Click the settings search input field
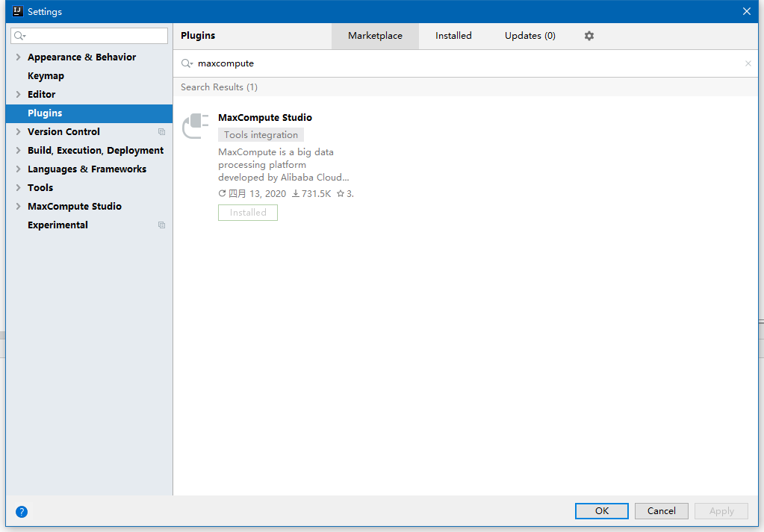The width and height of the screenshot is (764, 532). click(89, 35)
